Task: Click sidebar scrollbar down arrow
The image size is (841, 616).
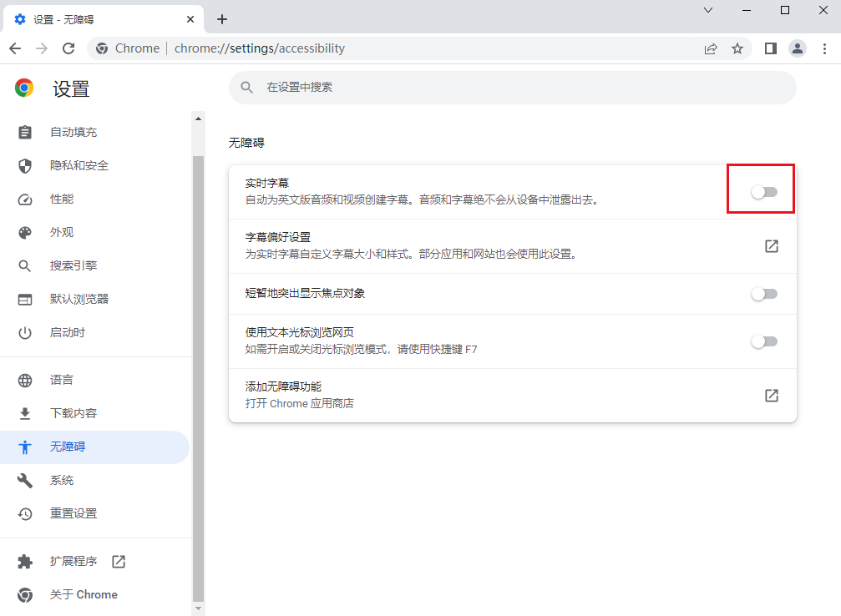Action: [x=199, y=608]
